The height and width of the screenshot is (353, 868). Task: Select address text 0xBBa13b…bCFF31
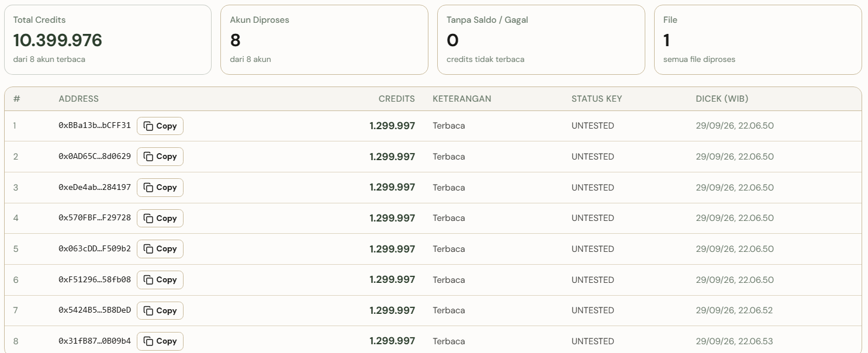(95, 126)
